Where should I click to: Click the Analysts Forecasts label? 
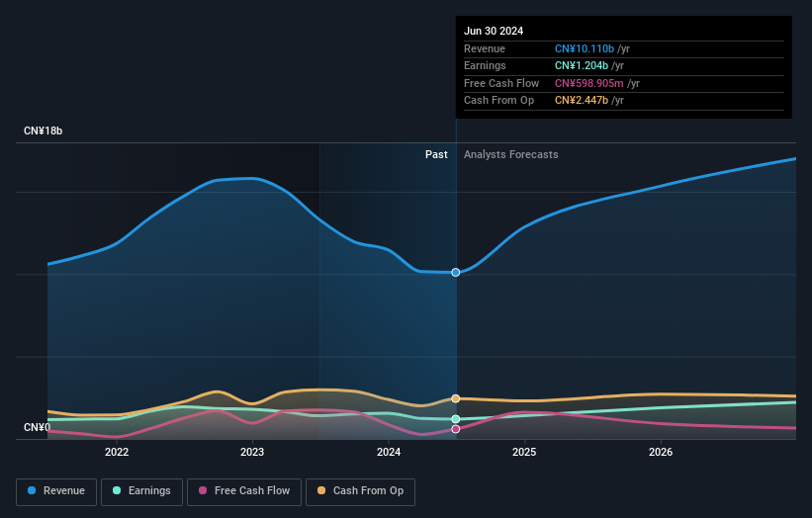pos(511,154)
